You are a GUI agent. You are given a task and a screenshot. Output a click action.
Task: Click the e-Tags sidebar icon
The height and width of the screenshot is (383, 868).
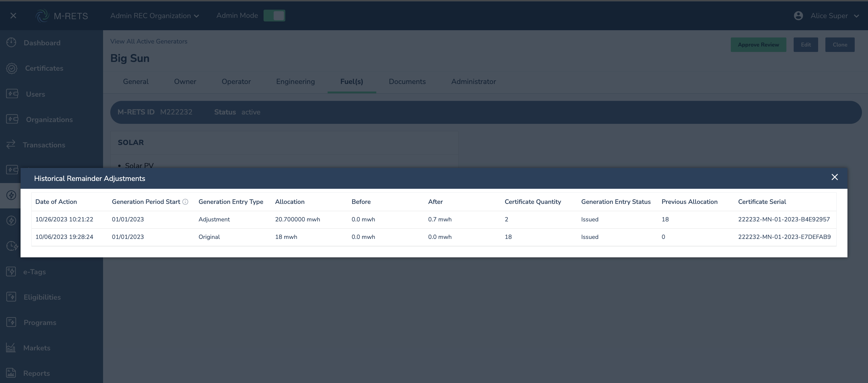click(11, 272)
